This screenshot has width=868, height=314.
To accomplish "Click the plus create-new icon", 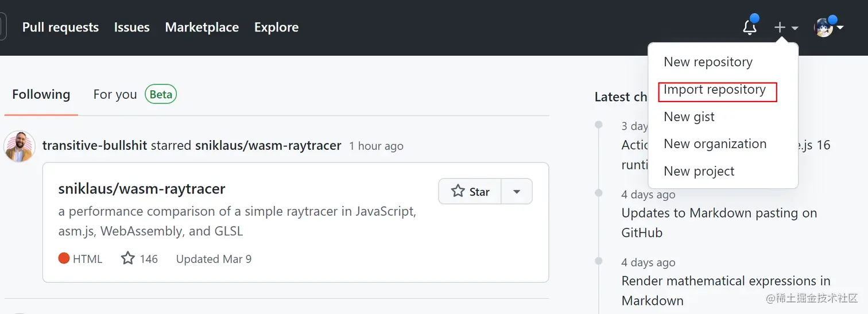I will (x=780, y=27).
